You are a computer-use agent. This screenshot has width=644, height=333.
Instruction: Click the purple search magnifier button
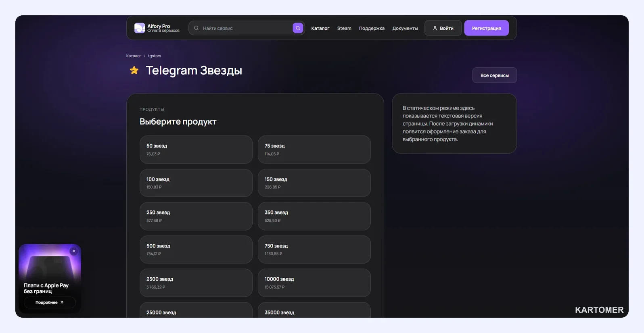[x=298, y=28]
